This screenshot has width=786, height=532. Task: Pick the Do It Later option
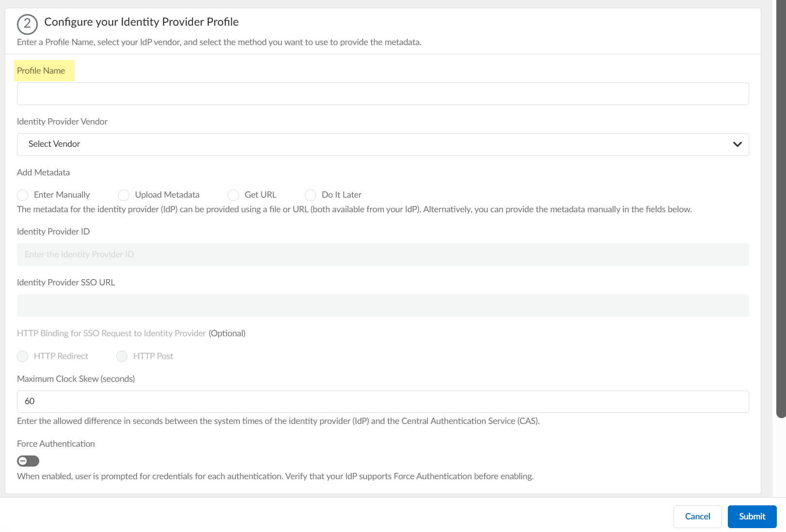[311, 195]
